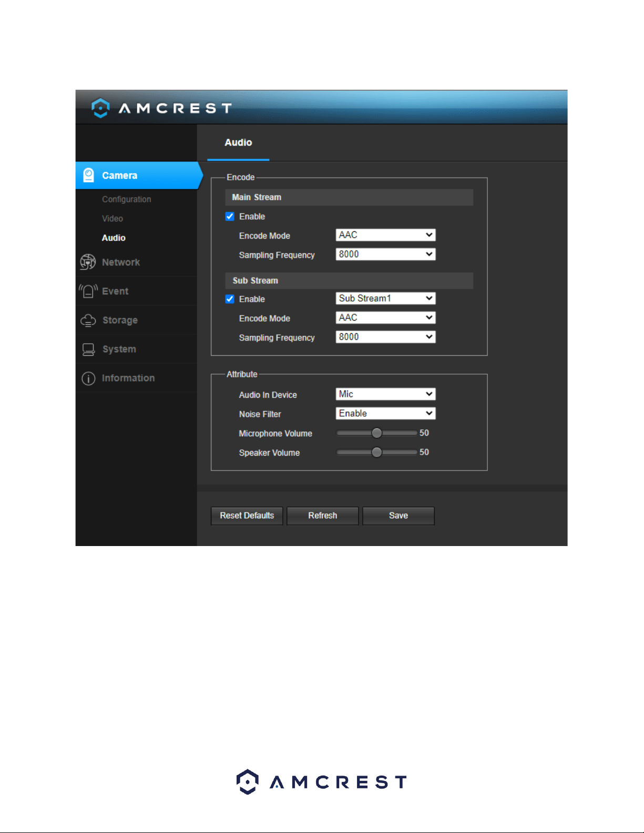Open Sub Stream Encode Mode dropdown
Viewport: 644px width, 833px height.
tap(385, 317)
